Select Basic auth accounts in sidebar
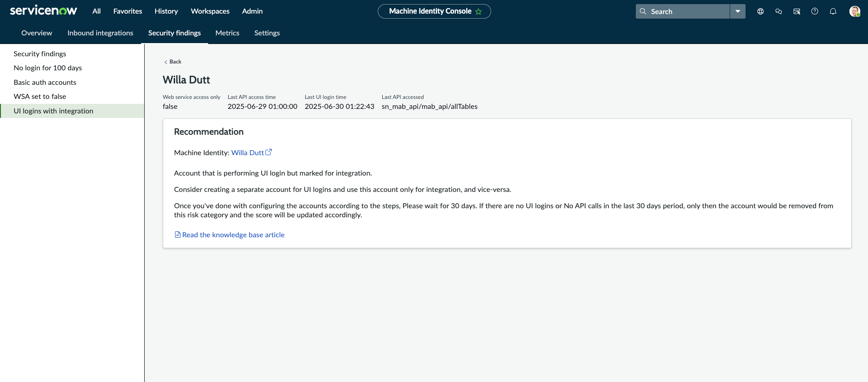The width and height of the screenshot is (868, 382). (72, 82)
